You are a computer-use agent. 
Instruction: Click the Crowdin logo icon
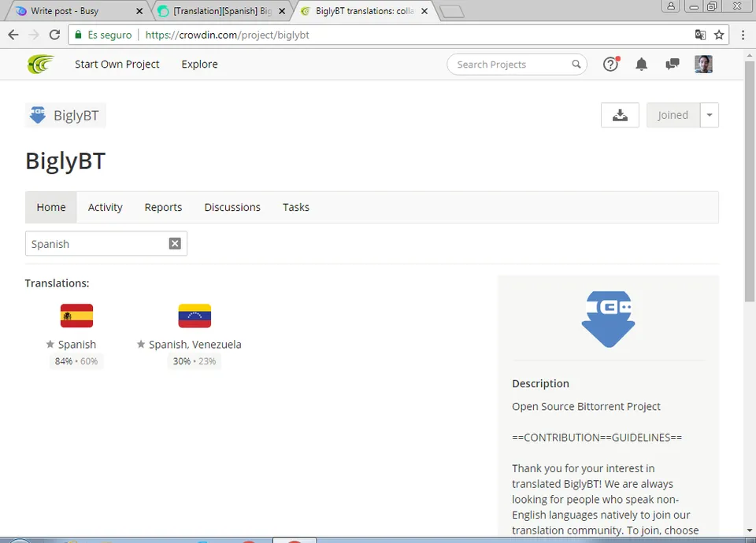(x=40, y=64)
